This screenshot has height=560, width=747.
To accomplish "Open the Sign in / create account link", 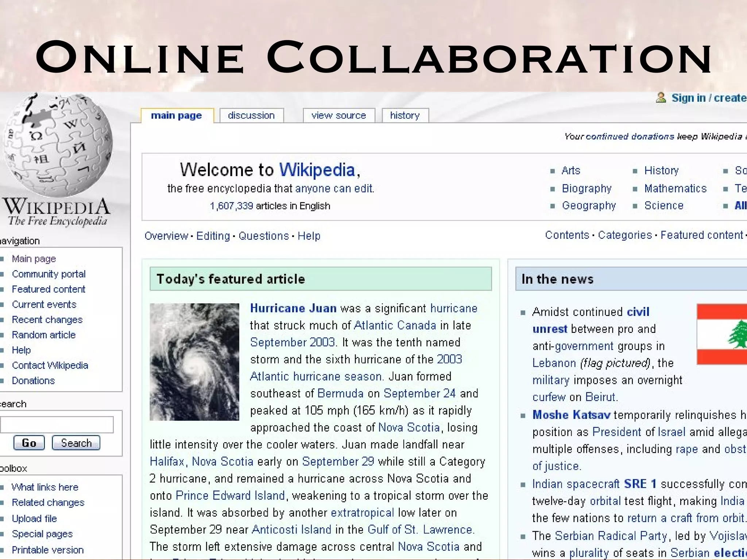I will [x=709, y=98].
